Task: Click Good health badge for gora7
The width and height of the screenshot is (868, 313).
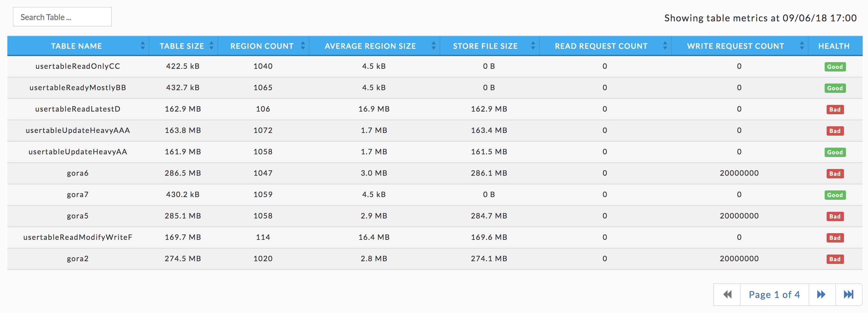Action: 835,195
